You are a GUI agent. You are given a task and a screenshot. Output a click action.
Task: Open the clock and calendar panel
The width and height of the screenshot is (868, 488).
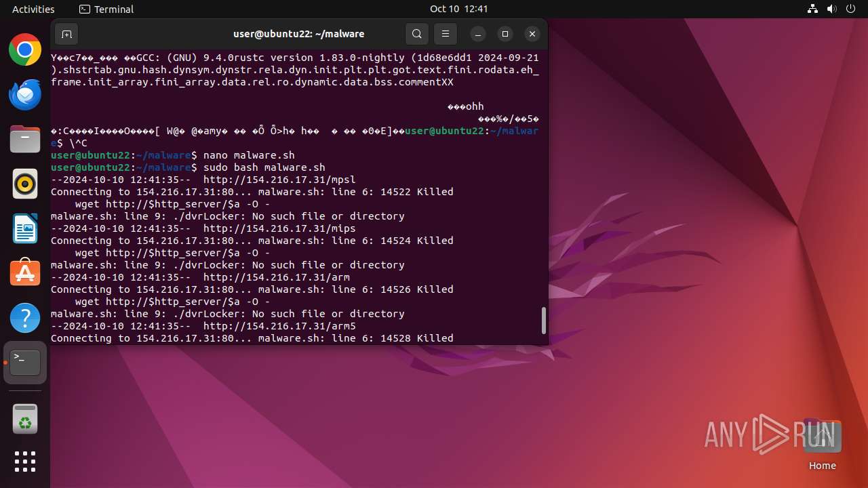coord(459,9)
